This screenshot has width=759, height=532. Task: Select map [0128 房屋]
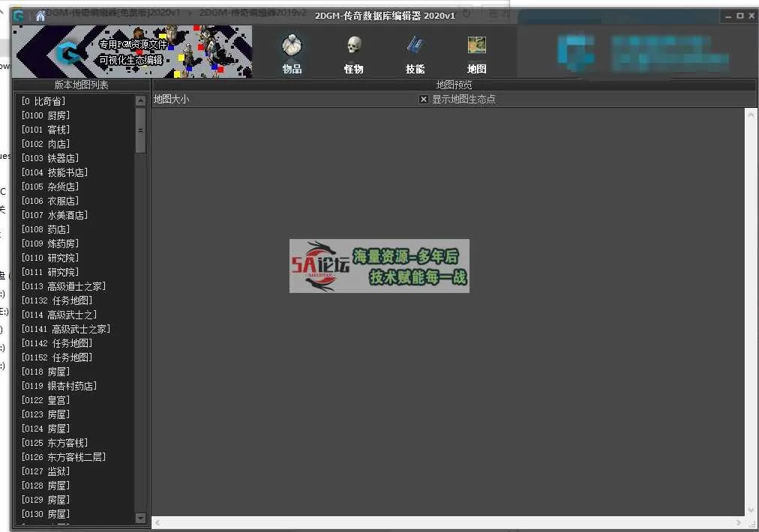click(x=46, y=486)
